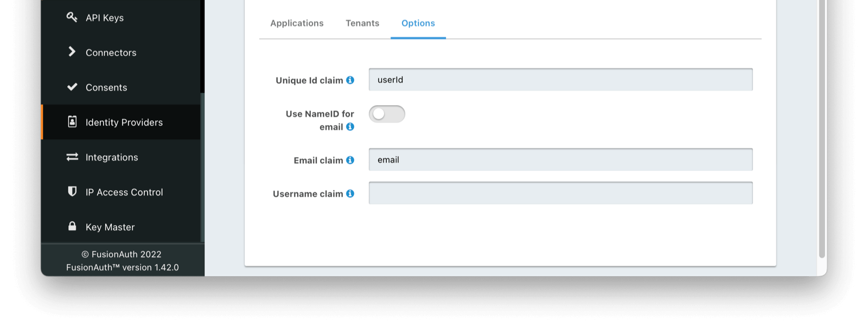
Task: Select the Options tab
Action: (418, 23)
